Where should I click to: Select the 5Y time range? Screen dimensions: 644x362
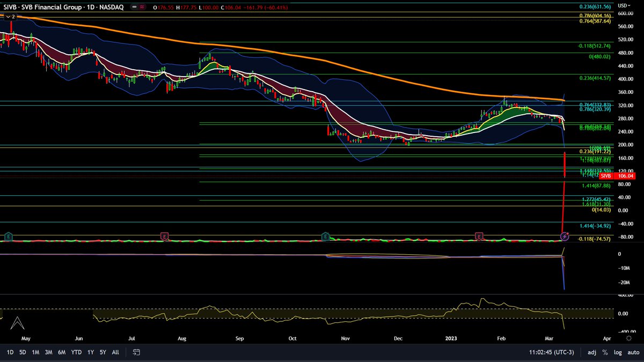[103, 352]
